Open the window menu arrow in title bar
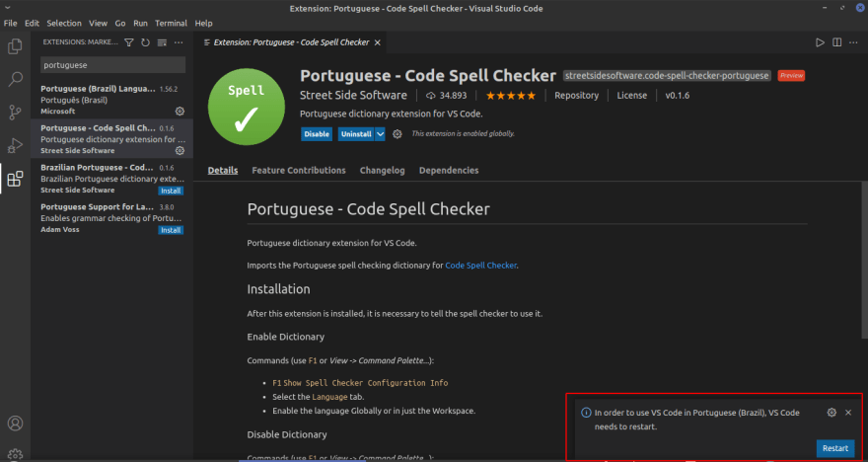868x462 pixels. [7, 8]
